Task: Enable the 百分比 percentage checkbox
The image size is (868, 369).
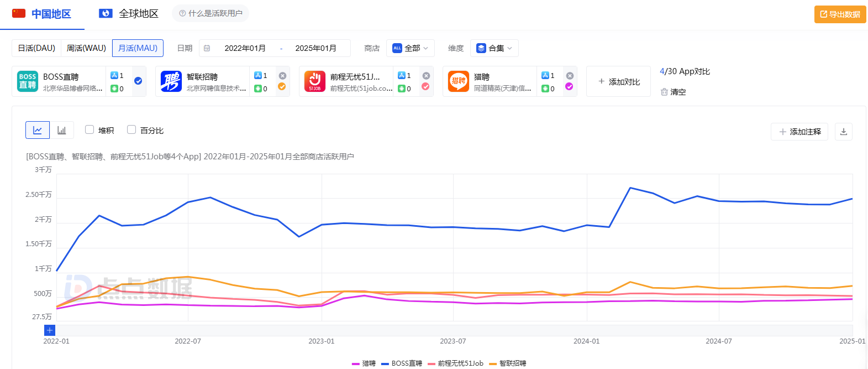Action: (131, 129)
